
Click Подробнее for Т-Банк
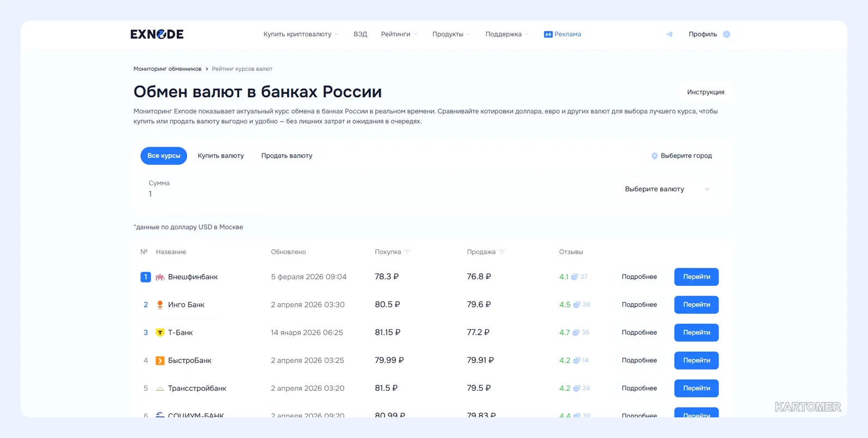tap(639, 333)
